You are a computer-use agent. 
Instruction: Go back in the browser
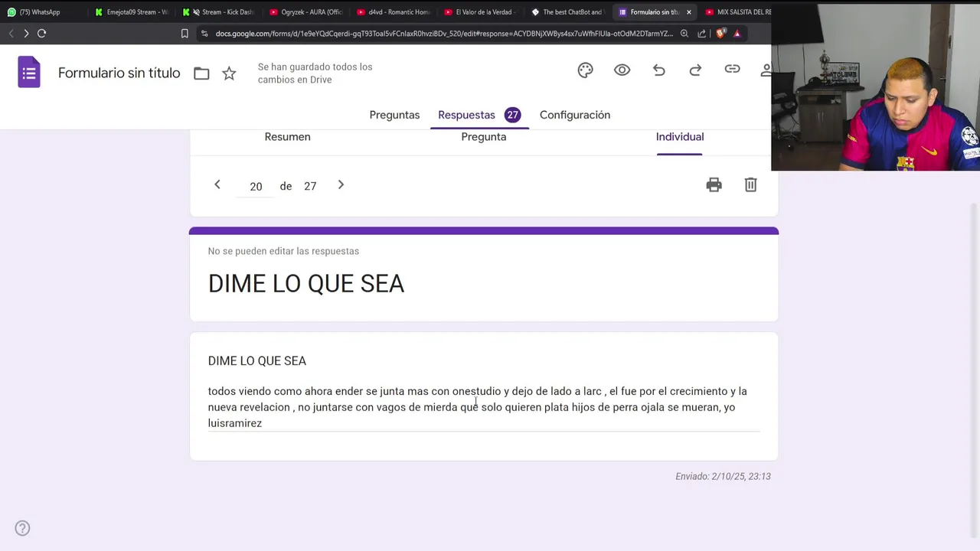pos(11,34)
